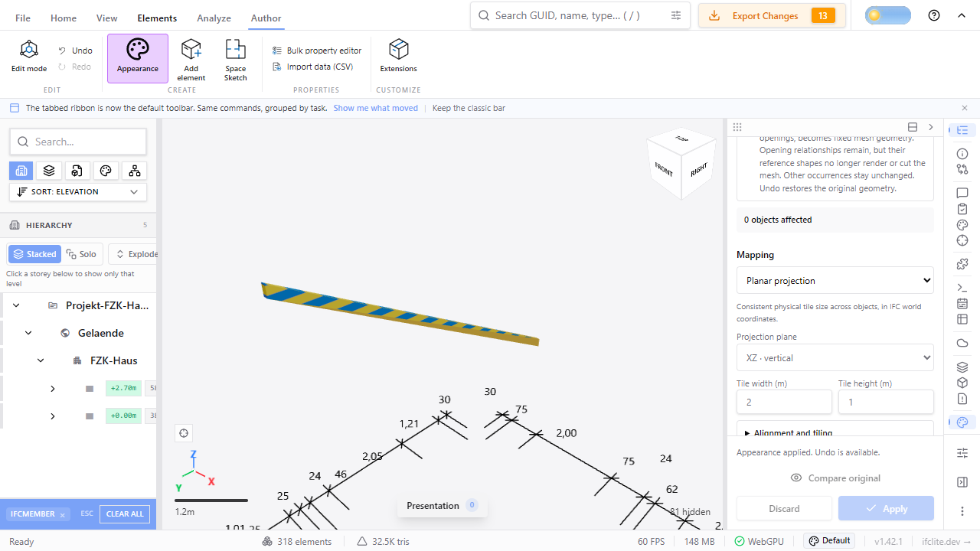Open the Mapping Planar projection dropdown

pyautogui.click(x=835, y=281)
